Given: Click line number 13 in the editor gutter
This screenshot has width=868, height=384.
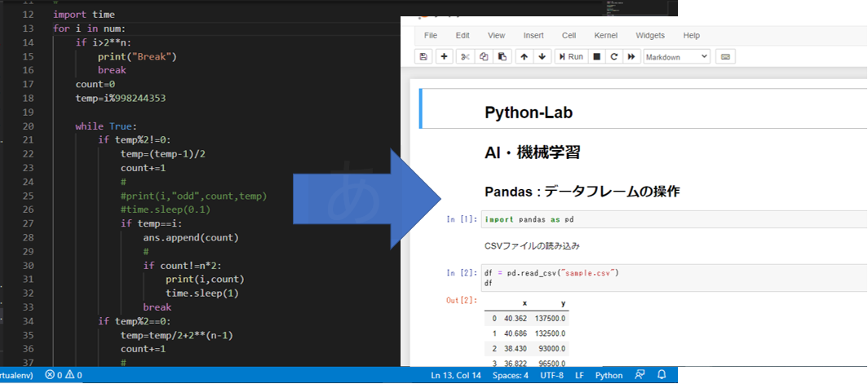Looking at the screenshot, I should [28, 29].
